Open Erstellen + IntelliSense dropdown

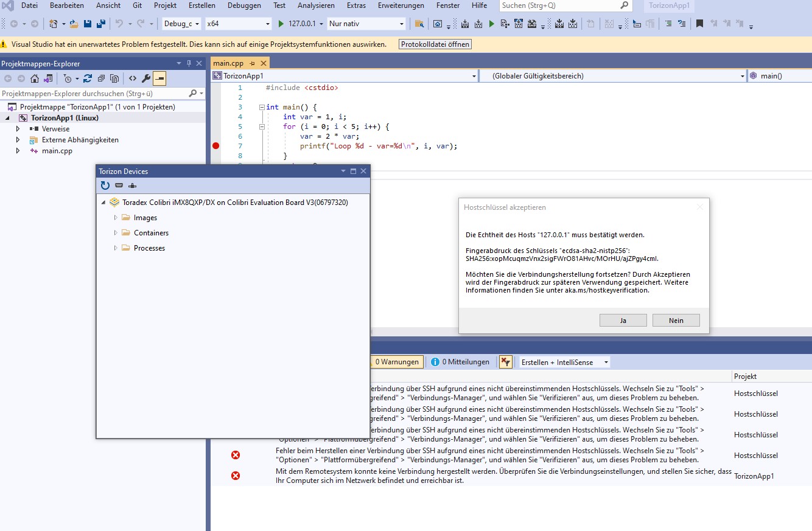(x=564, y=362)
